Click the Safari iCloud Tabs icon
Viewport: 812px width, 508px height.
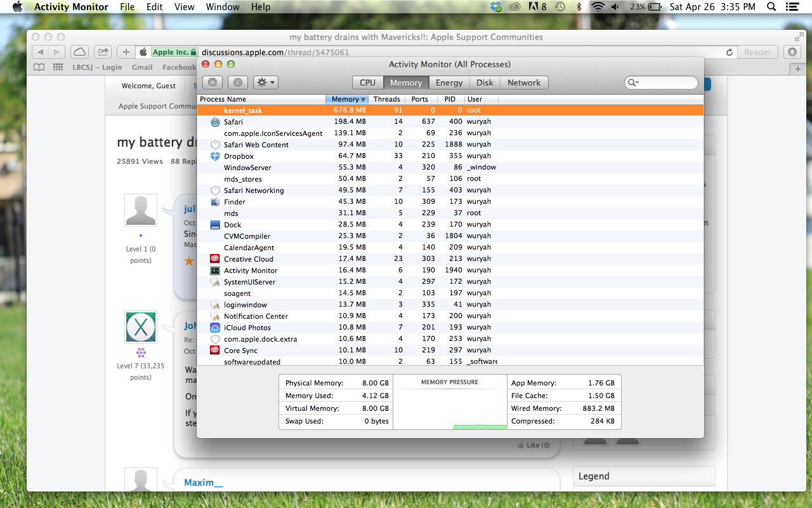(x=79, y=52)
